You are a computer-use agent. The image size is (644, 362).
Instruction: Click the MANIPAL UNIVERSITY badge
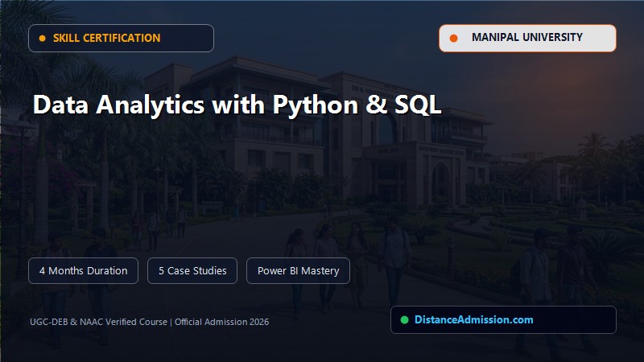pos(527,38)
